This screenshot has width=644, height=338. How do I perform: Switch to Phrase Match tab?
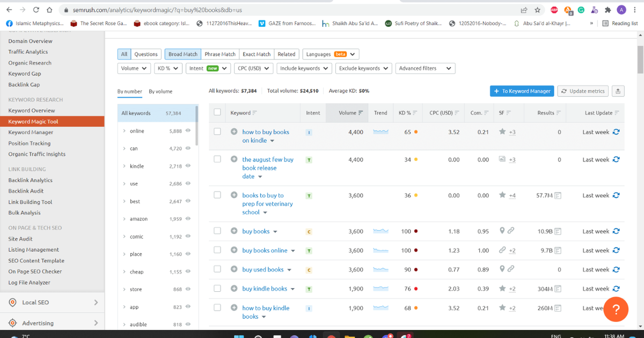pyautogui.click(x=219, y=54)
